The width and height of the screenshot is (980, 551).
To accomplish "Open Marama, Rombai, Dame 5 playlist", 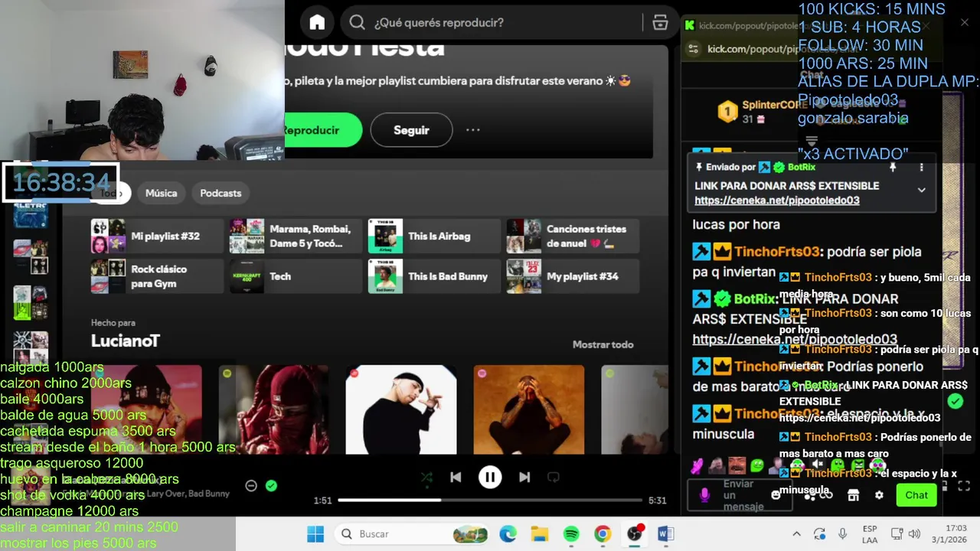I will (296, 236).
